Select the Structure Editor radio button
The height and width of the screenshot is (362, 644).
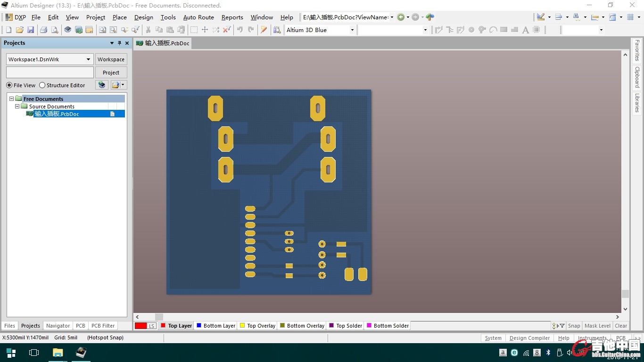pyautogui.click(x=42, y=85)
